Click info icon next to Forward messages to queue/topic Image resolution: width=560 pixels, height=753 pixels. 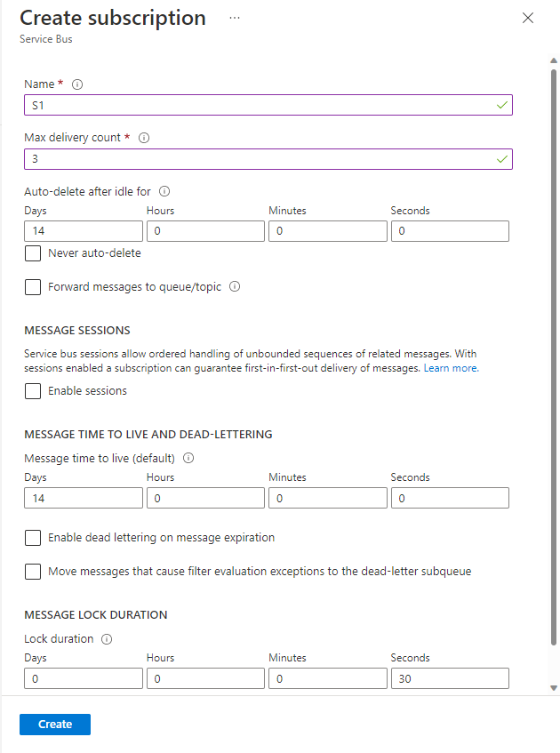(x=236, y=287)
